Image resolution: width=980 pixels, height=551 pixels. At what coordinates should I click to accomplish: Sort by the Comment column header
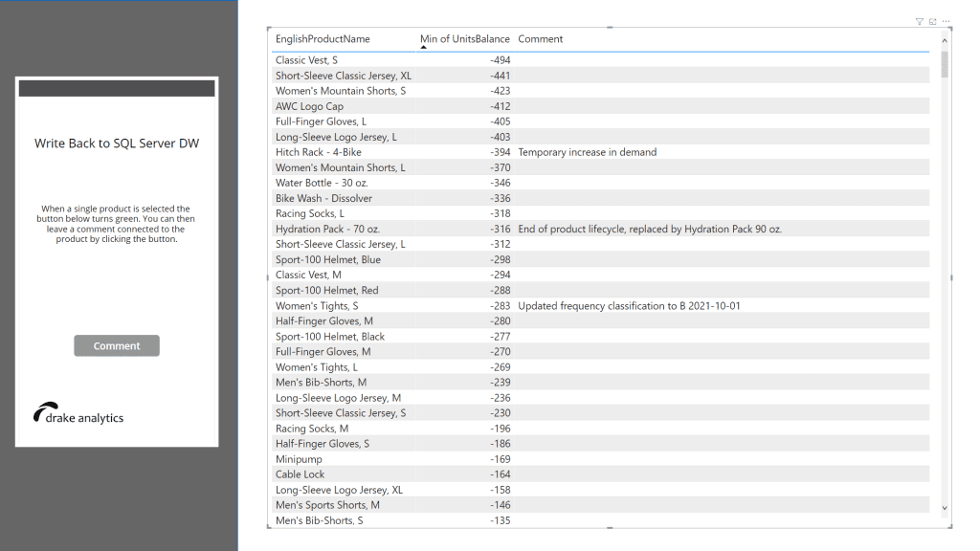pos(540,39)
